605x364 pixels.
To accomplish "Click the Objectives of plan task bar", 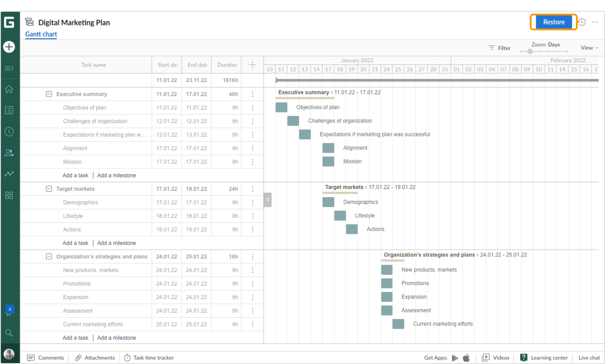I will click(281, 107).
